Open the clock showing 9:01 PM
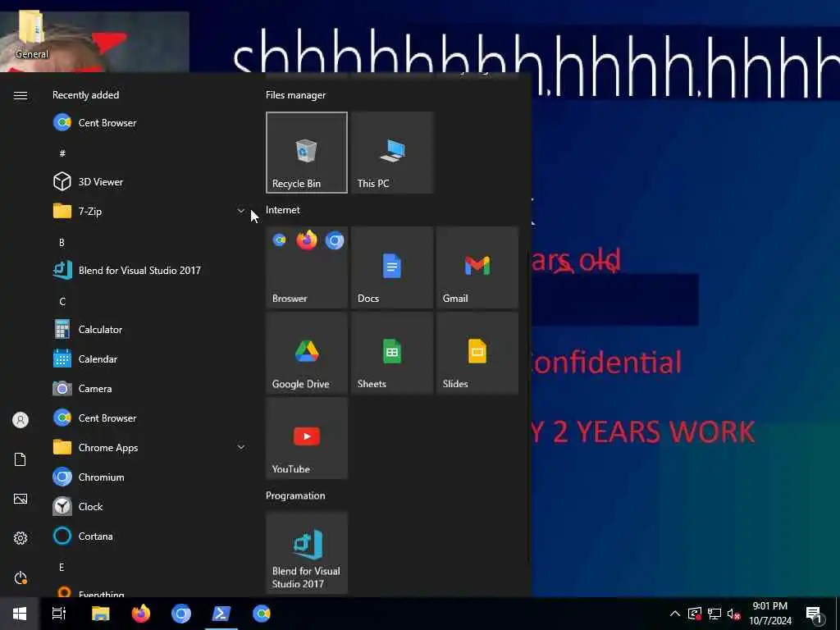Screen dimensions: 840x630 [x=769, y=614]
